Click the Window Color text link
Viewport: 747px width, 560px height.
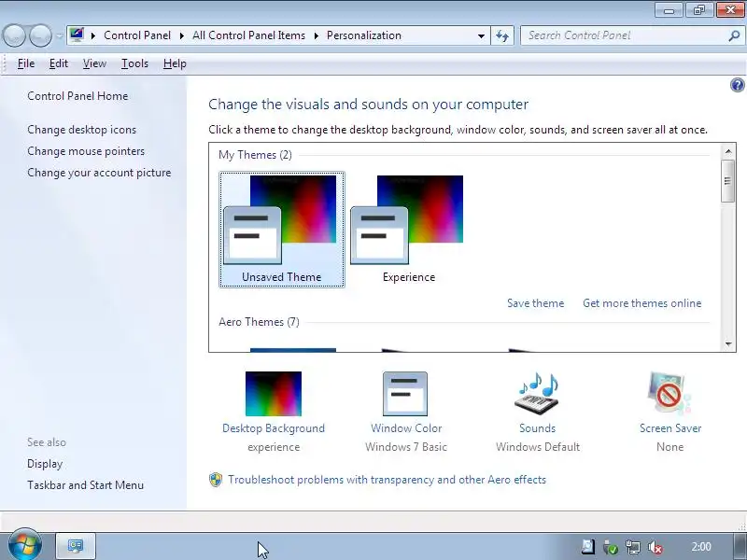[x=406, y=428]
